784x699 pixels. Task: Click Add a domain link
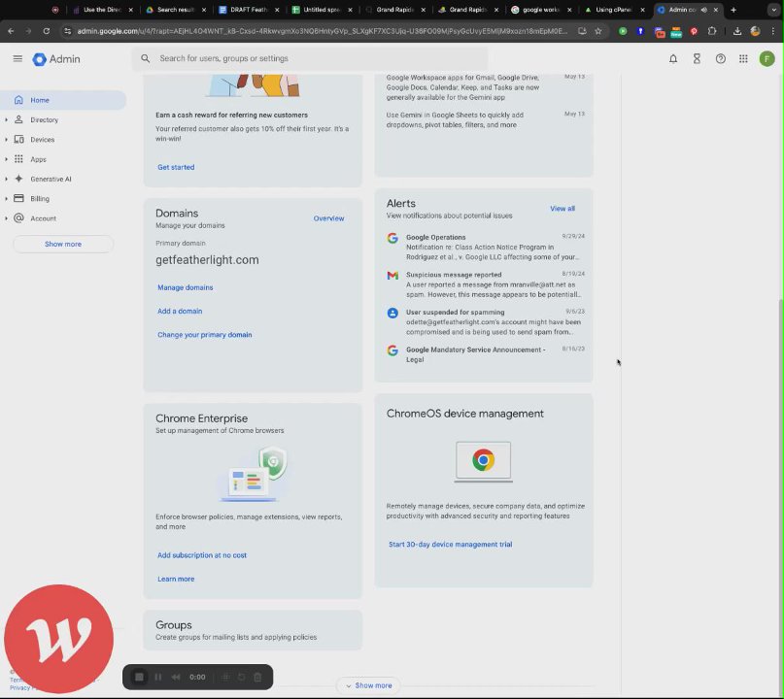tap(180, 311)
